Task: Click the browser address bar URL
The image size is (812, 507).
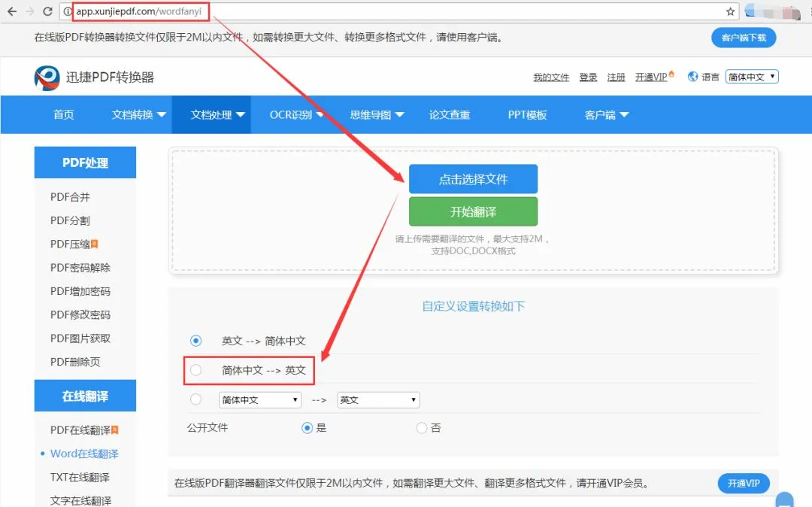Action: pyautogui.click(x=139, y=11)
